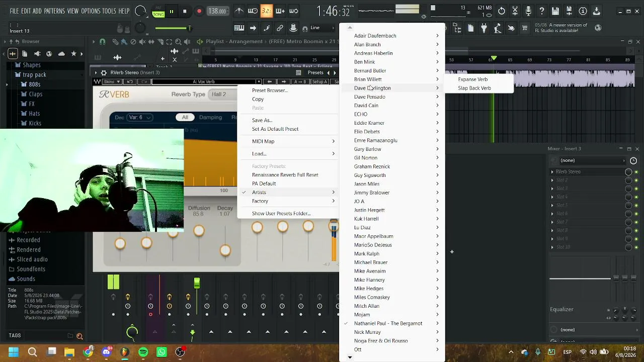This screenshot has width=644, height=362.
Task: Toggle the RVerb Stereo slot enable LED
Action: click(x=636, y=172)
